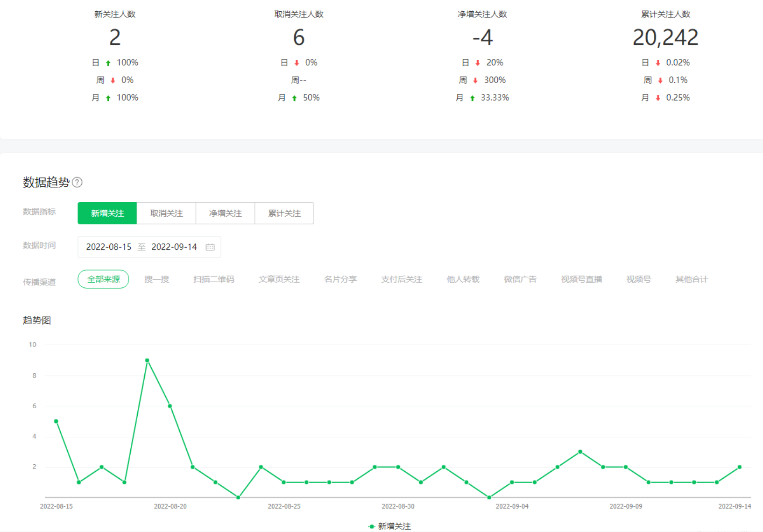Click the red down arrow beside 周 300%
763x532 pixels.
(x=475, y=80)
